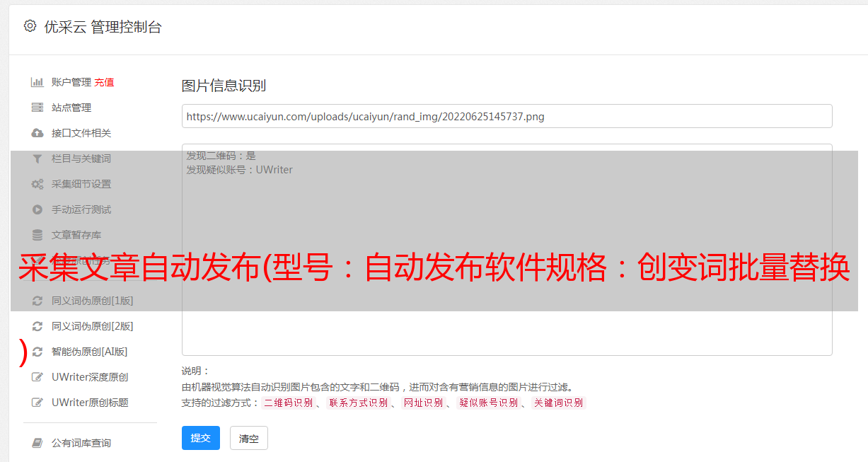
Task: Click the database icon for 文章暂存库
Action: coord(37,235)
